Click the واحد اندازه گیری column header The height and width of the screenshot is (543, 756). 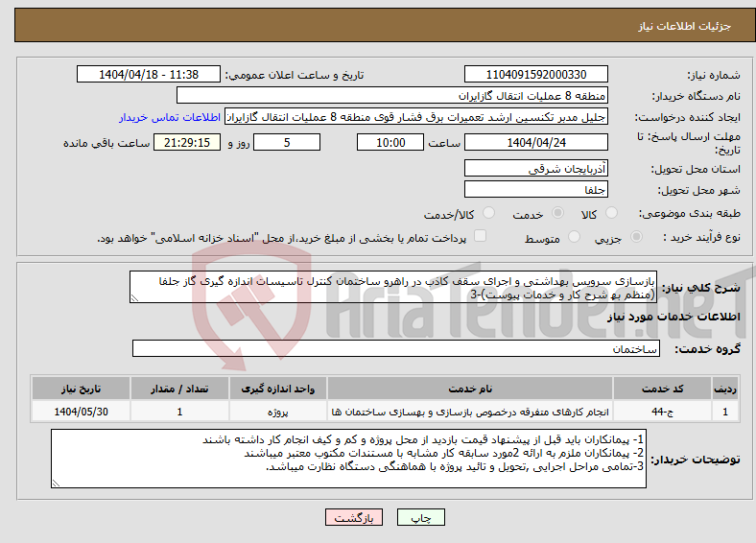(277, 389)
